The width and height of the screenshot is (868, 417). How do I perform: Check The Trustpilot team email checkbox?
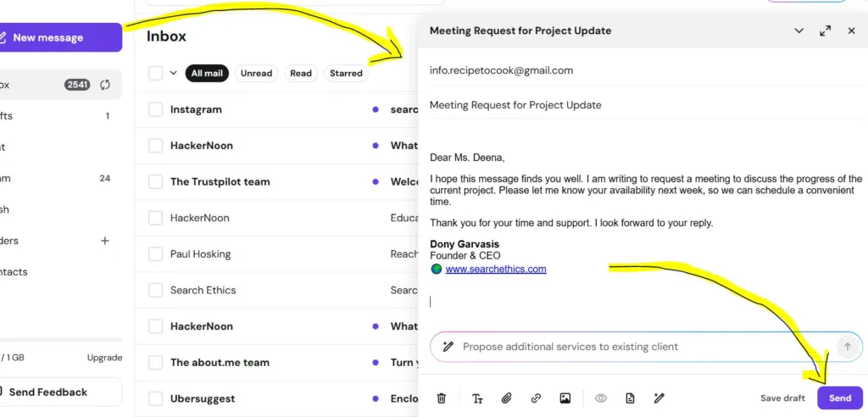(156, 181)
